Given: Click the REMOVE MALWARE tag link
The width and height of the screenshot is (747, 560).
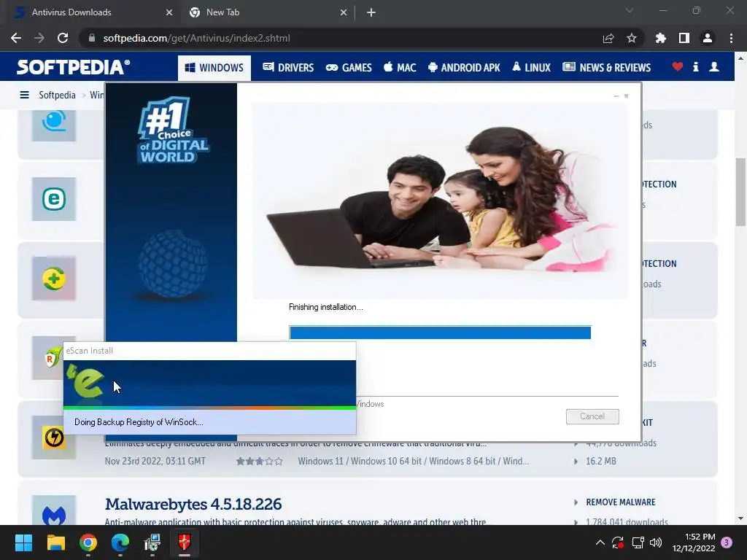Looking at the screenshot, I should pyautogui.click(x=620, y=502).
